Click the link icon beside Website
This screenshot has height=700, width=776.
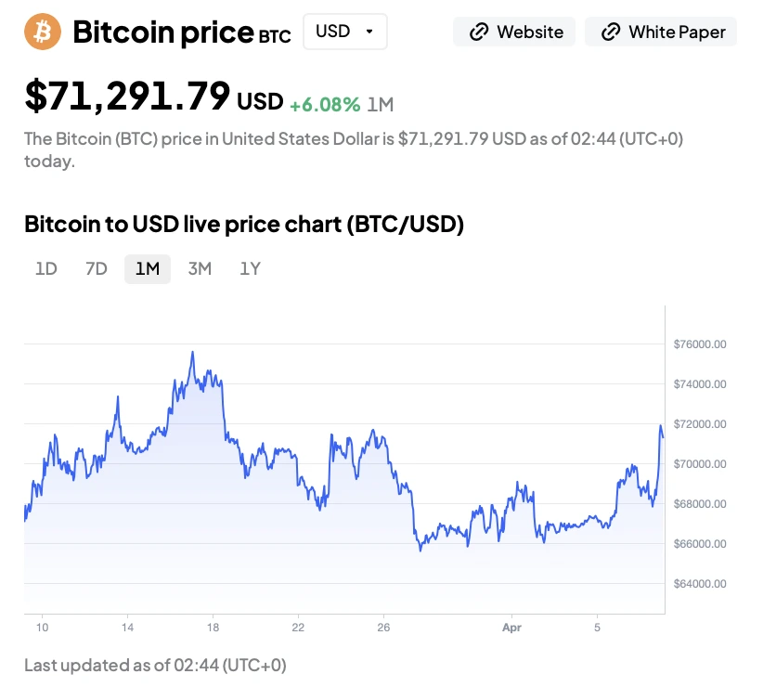(479, 32)
